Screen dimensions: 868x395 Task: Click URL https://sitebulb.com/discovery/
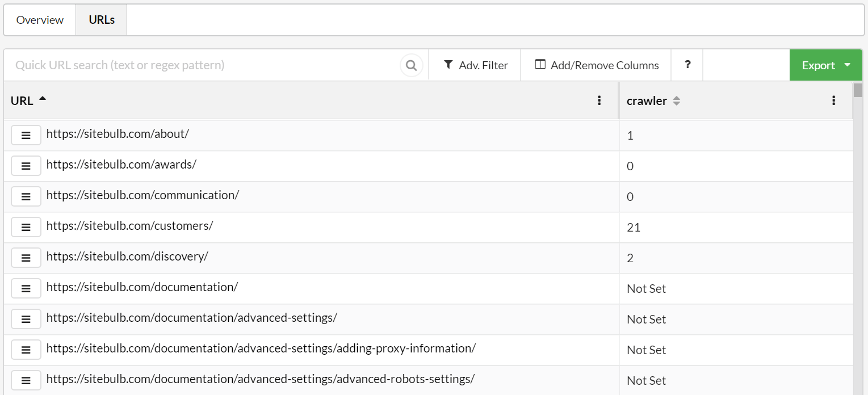click(x=127, y=257)
